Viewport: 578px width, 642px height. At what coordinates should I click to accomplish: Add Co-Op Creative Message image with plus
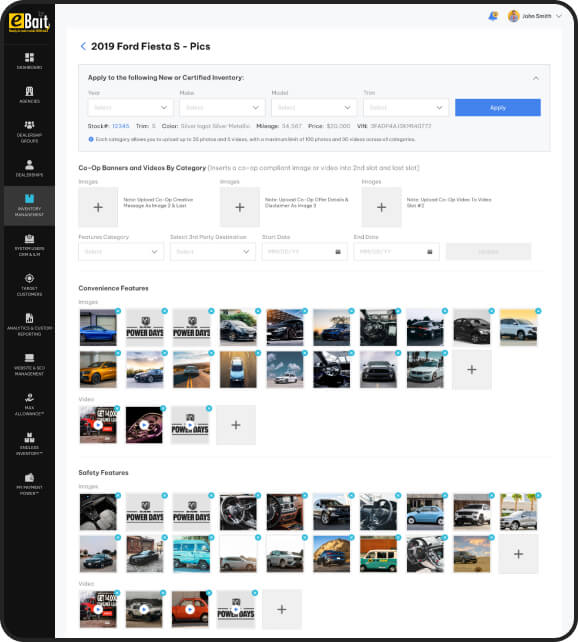[x=98, y=207]
